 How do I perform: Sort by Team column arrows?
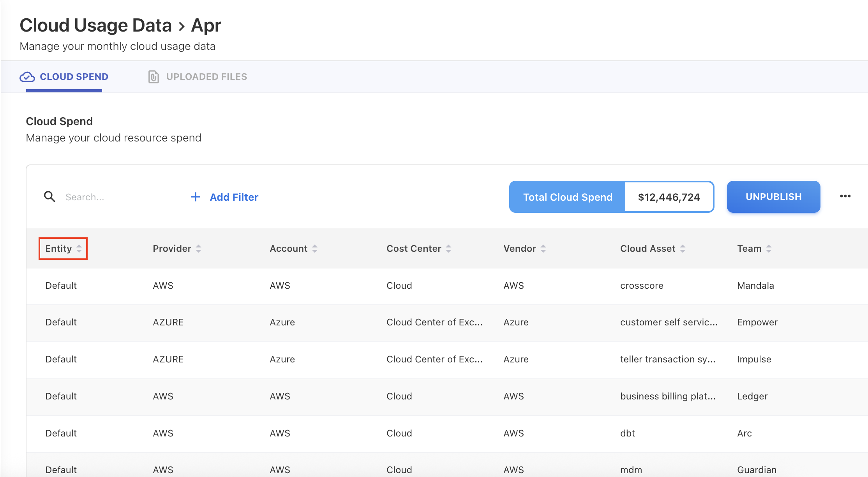click(769, 249)
